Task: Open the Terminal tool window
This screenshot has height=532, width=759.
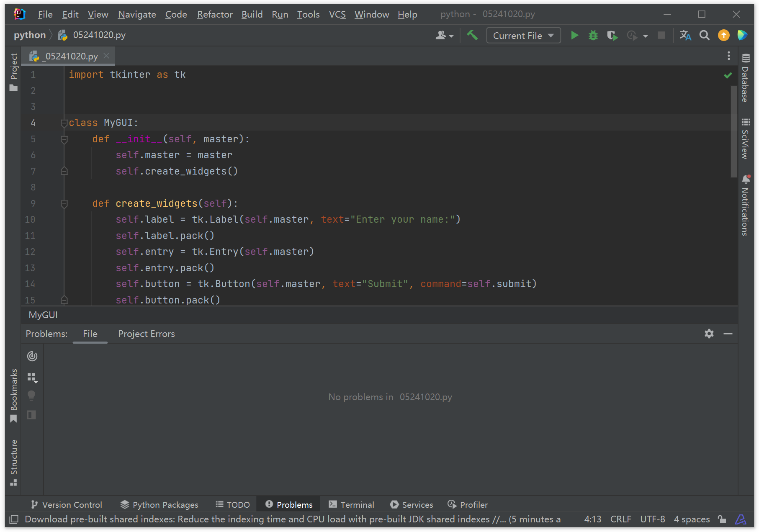Action: [x=351, y=504]
